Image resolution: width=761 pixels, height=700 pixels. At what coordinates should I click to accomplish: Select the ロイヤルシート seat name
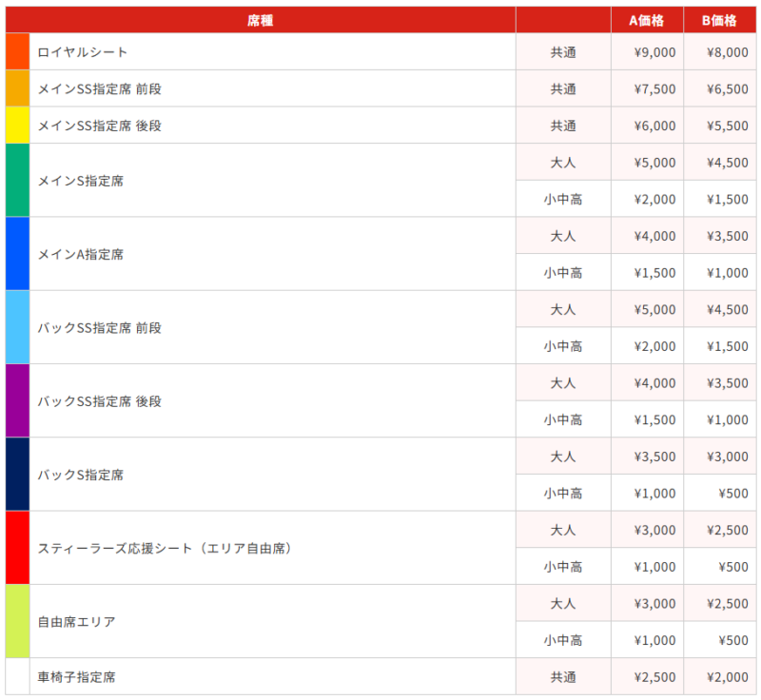click(x=83, y=52)
